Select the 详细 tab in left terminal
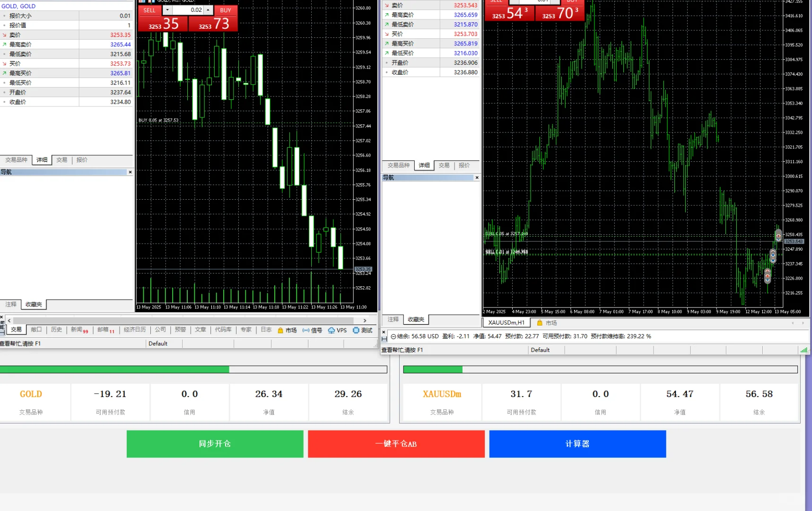Viewport: 812px width, 511px height. [x=42, y=160]
